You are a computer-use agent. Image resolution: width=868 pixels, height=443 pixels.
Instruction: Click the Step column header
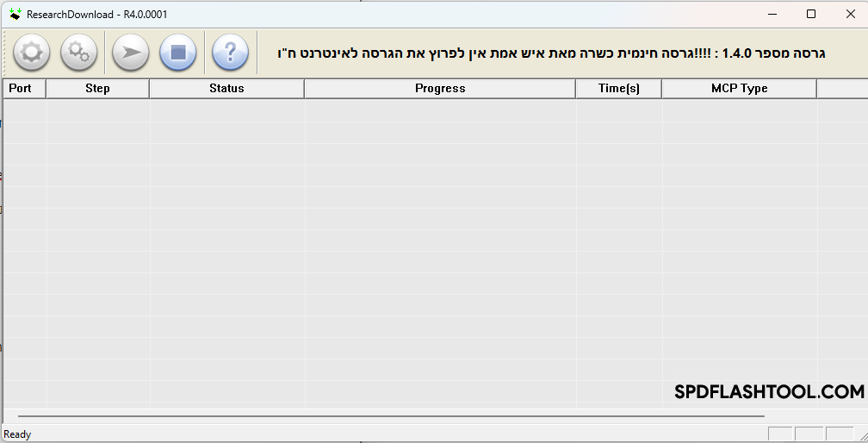[97, 88]
